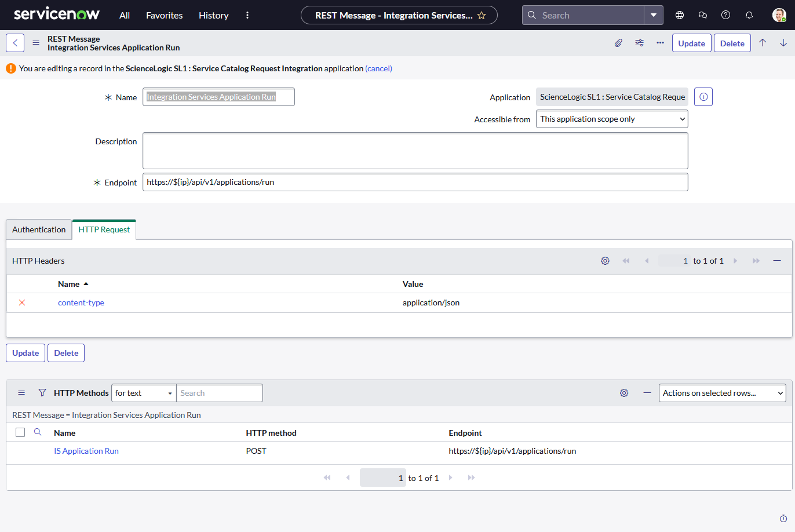The width and height of the screenshot is (795, 532).
Task: Open the History menu
Action: tap(213, 15)
